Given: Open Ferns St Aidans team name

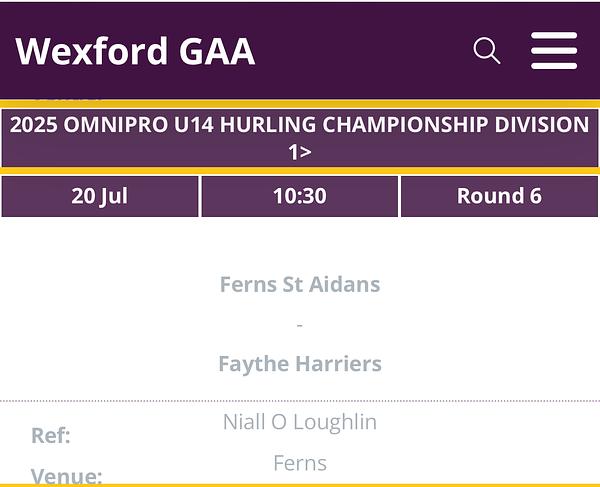Looking at the screenshot, I should tap(300, 284).
